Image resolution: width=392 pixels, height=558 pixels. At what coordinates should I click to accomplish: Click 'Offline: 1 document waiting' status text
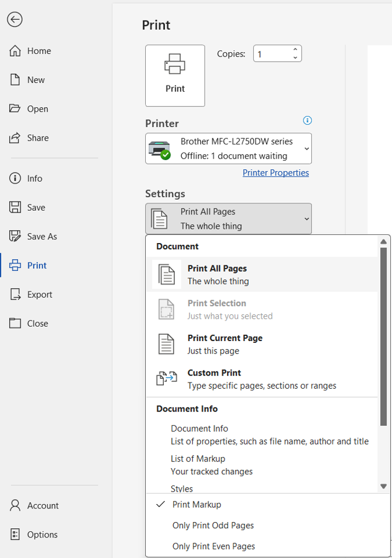(234, 156)
